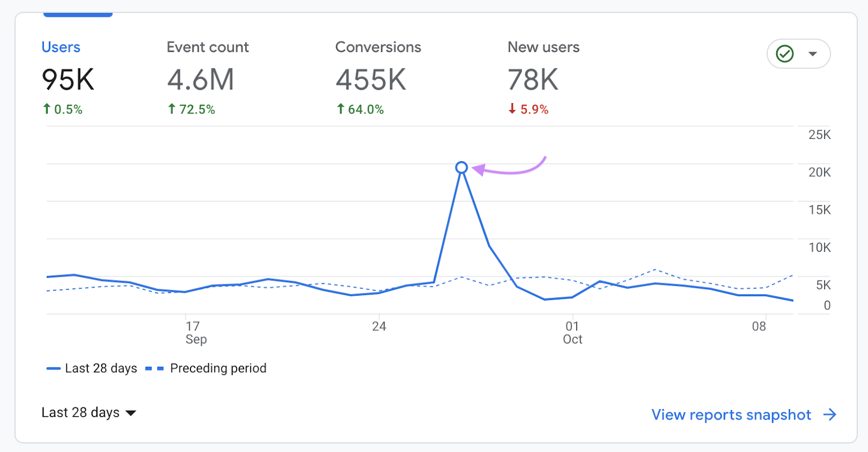Screen dimensions: 868x452
Task: Click the 95K users value
Action: [68, 80]
